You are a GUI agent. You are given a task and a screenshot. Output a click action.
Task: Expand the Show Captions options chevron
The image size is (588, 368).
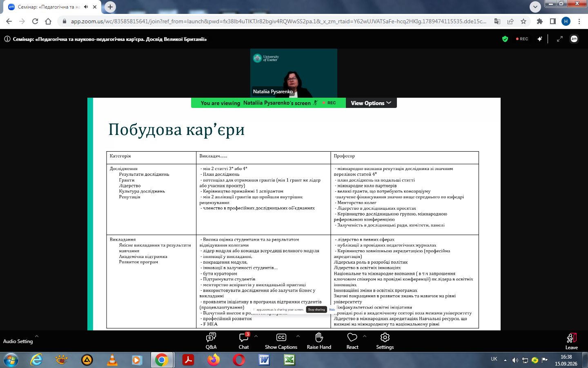pyautogui.click(x=298, y=336)
